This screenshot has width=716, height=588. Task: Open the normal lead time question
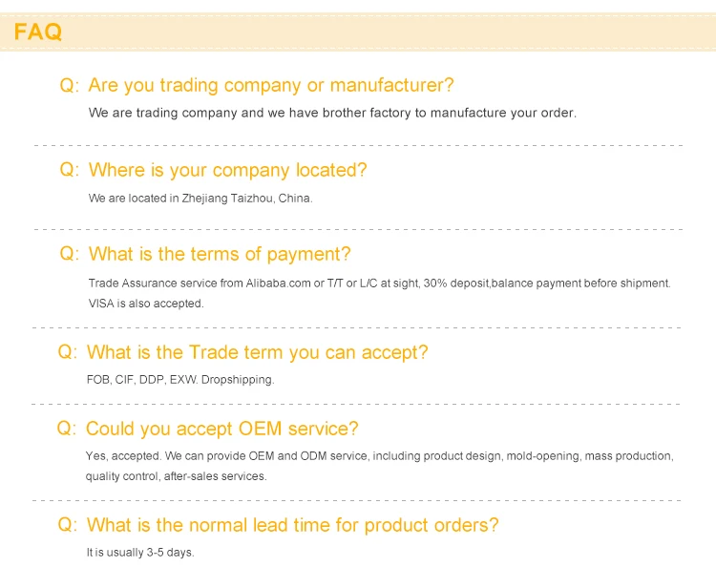[292, 525]
